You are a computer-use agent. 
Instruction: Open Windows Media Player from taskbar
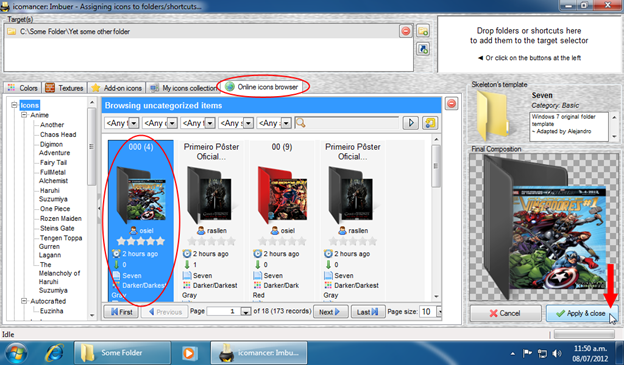point(189,353)
